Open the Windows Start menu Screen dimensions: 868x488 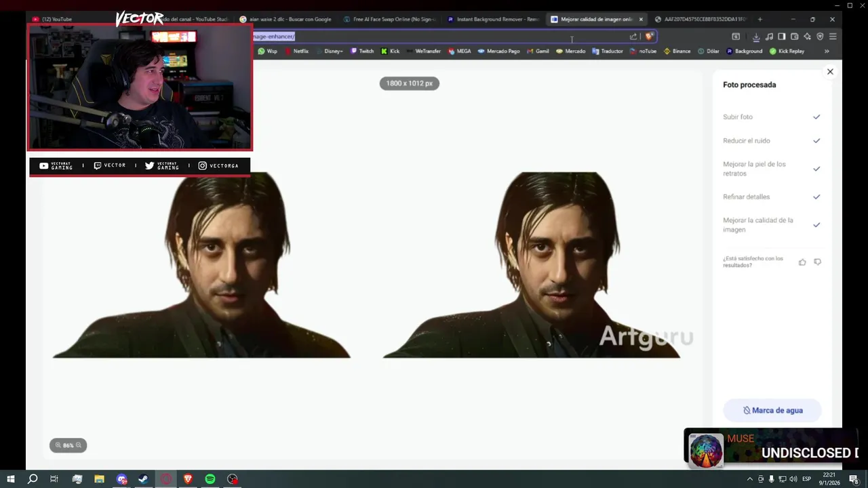10,479
